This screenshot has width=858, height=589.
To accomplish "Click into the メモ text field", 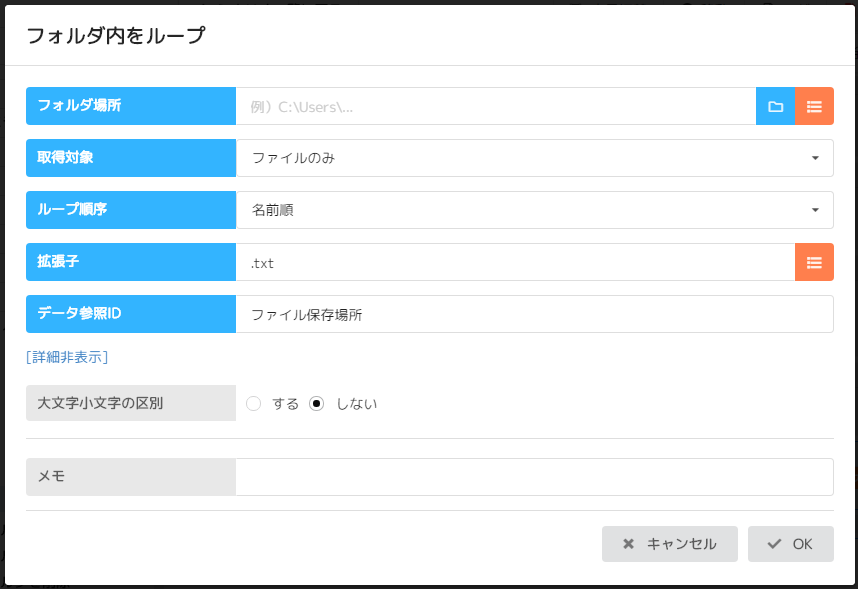I will tap(534, 477).
